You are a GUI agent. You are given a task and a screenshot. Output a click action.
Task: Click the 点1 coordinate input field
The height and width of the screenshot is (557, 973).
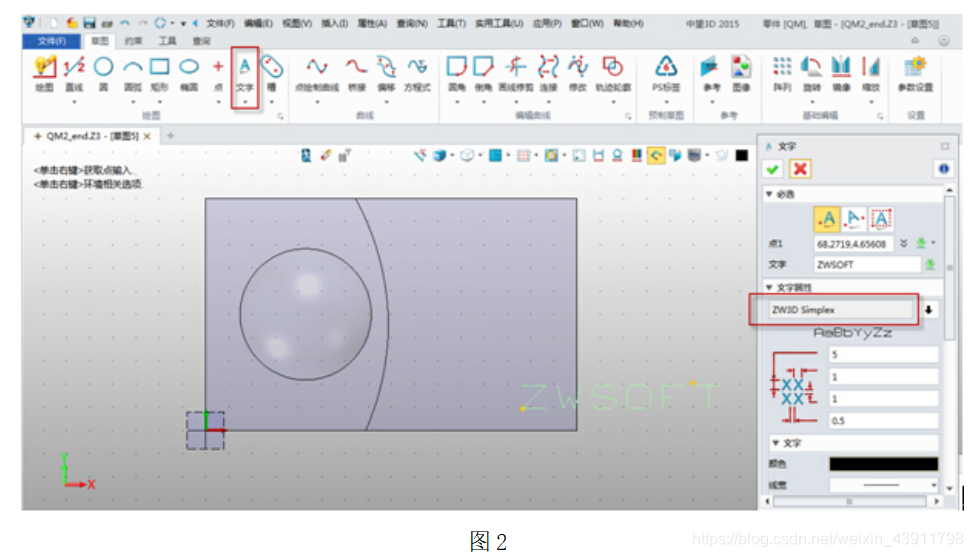click(853, 244)
